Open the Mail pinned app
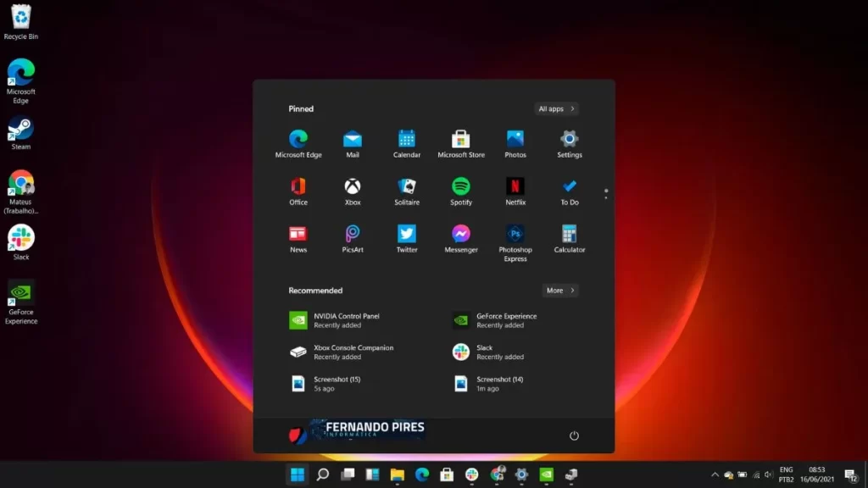 coord(352,144)
